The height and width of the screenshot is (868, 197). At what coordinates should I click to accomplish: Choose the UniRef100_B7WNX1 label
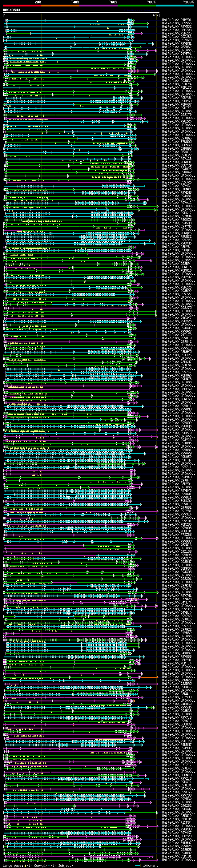pyautogui.click(x=176, y=189)
